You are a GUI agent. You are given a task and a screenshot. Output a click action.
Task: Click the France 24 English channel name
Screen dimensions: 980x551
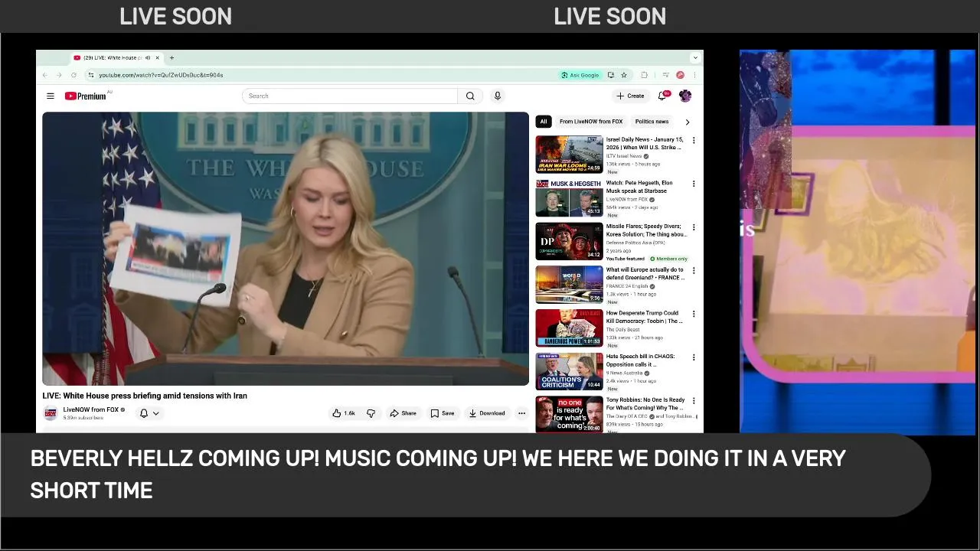pyautogui.click(x=627, y=286)
